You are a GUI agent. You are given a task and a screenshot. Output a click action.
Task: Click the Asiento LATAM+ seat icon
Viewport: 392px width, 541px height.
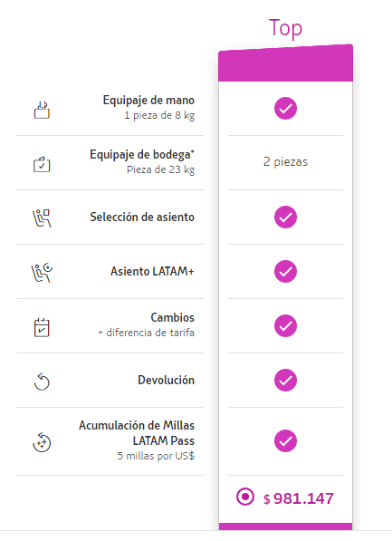coord(42,273)
